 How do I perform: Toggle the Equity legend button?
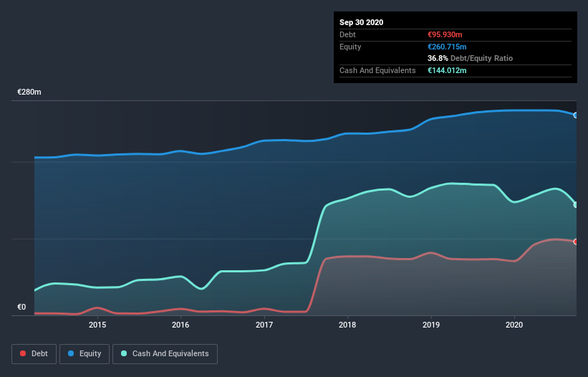[85, 354]
